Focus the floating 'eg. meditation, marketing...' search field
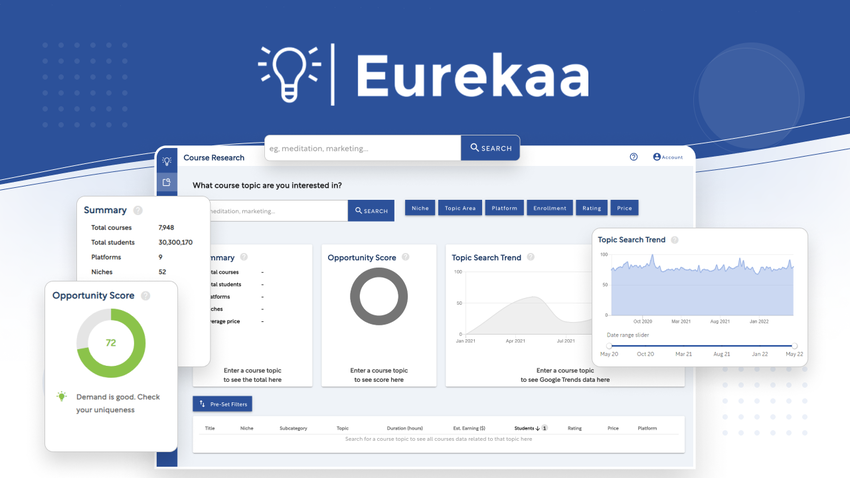This screenshot has height=478, width=850. click(x=363, y=148)
